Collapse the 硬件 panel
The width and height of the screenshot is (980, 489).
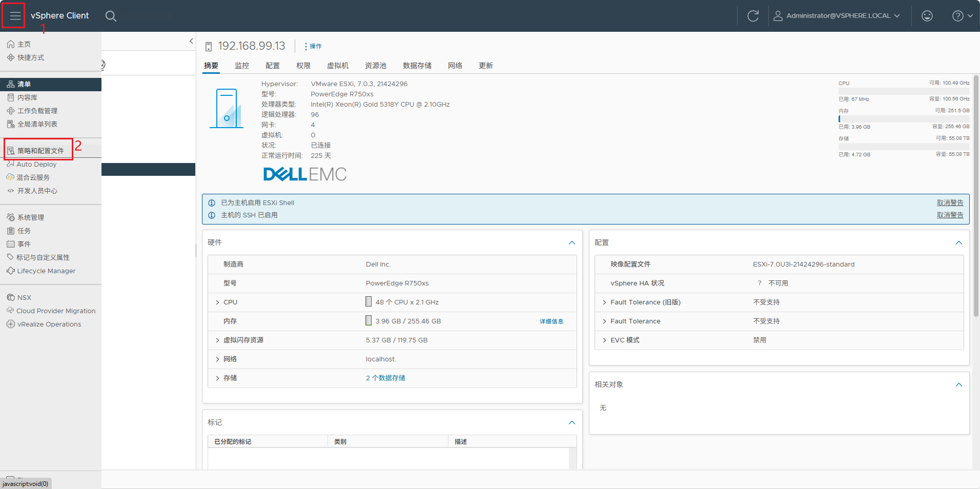(572, 242)
